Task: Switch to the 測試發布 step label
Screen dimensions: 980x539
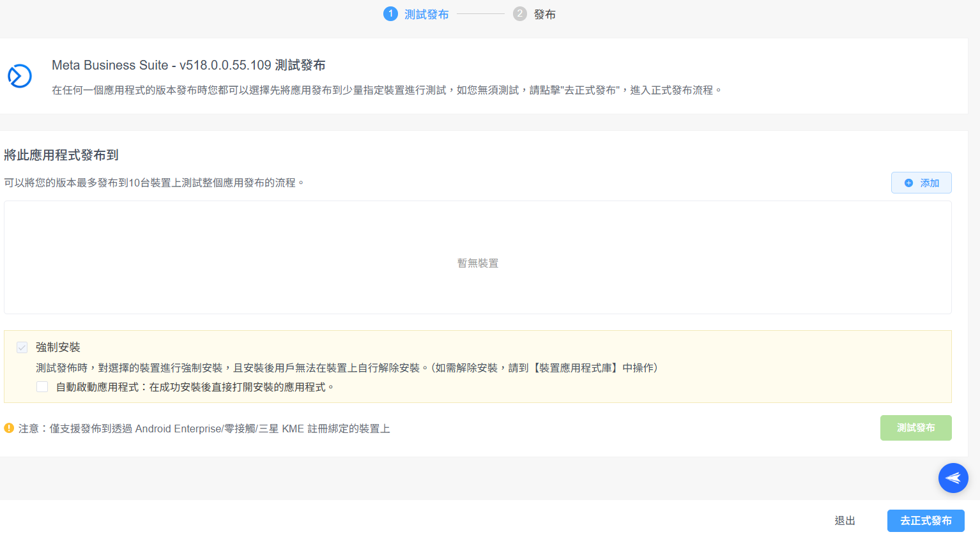Action: (427, 14)
